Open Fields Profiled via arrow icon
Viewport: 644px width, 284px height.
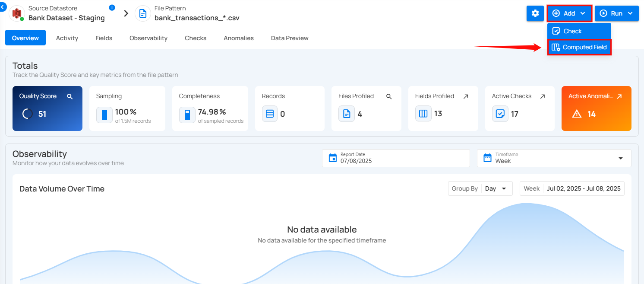click(x=466, y=96)
